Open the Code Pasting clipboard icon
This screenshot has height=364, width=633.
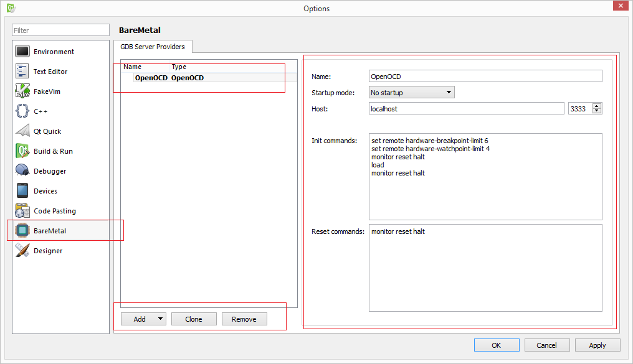point(22,211)
